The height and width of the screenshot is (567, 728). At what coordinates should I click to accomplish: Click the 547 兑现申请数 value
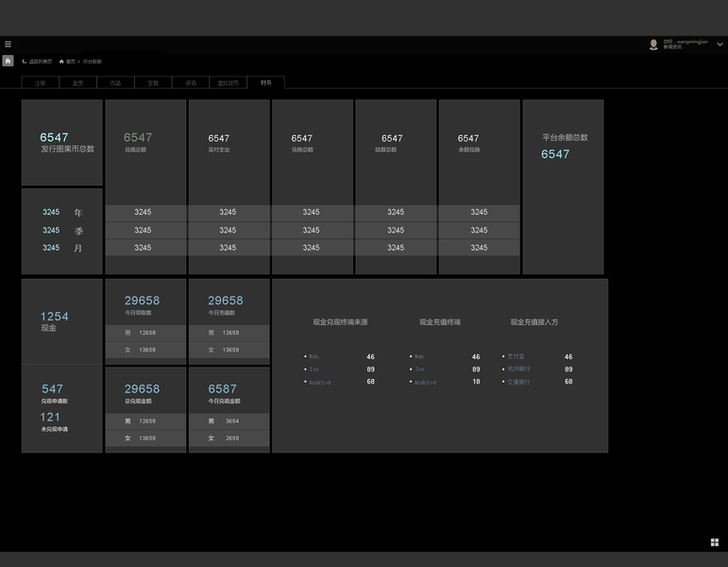[x=53, y=389]
